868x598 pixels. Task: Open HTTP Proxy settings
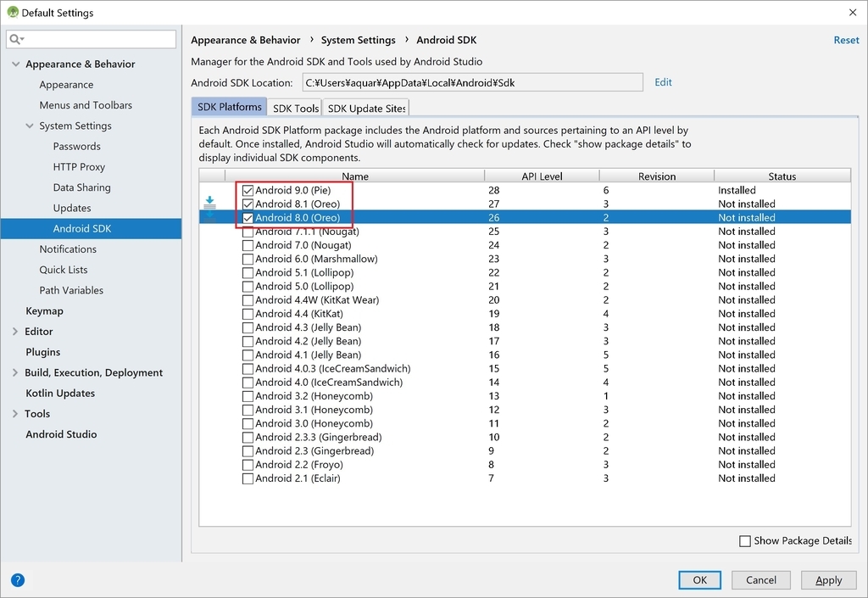click(x=79, y=166)
